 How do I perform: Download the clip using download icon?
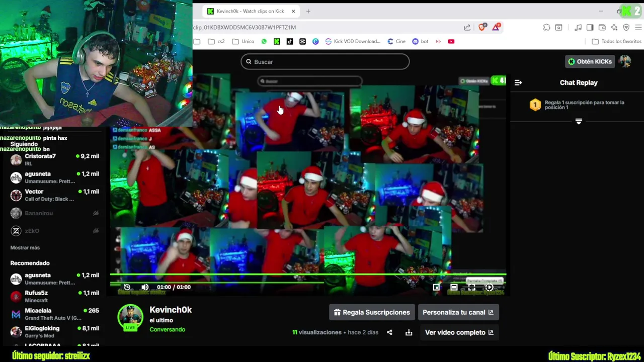click(409, 332)
